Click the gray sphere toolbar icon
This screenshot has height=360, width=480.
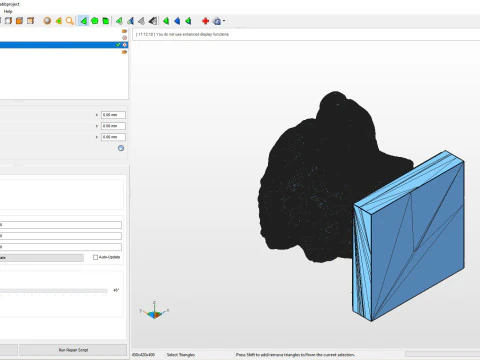tap(47, 21)
